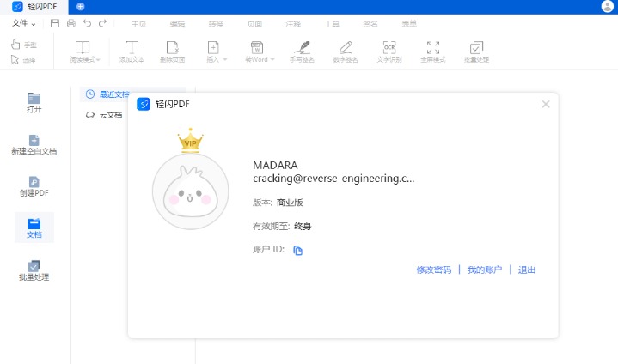Click the batch processing toolbar icon

(x=476, y=48)
